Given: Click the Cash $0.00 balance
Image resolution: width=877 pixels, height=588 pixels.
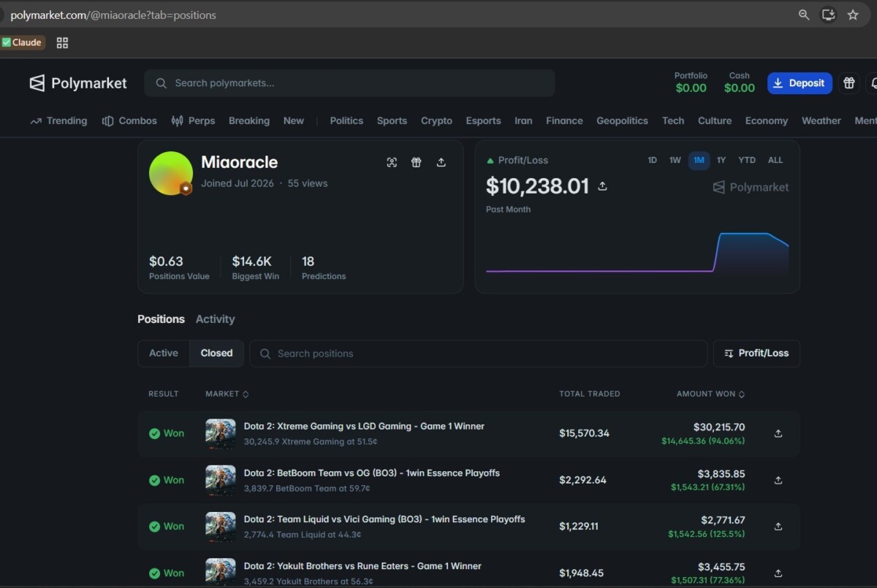Looking at the screenshot, I should (x=740, y=83).
